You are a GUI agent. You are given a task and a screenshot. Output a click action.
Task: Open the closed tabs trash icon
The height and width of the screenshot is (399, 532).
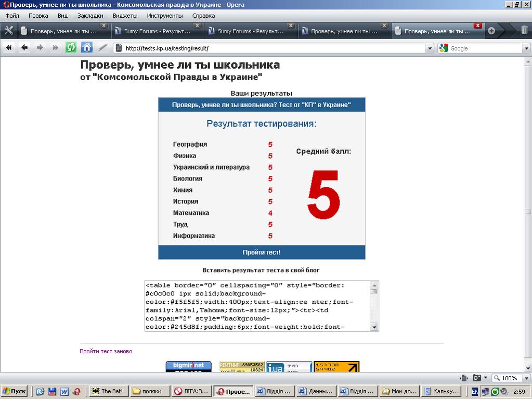coord(524,31)
